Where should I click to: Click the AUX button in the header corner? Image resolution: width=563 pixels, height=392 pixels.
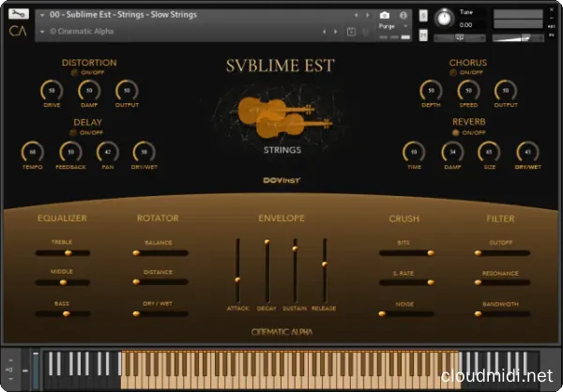click(x=552, y=26)
